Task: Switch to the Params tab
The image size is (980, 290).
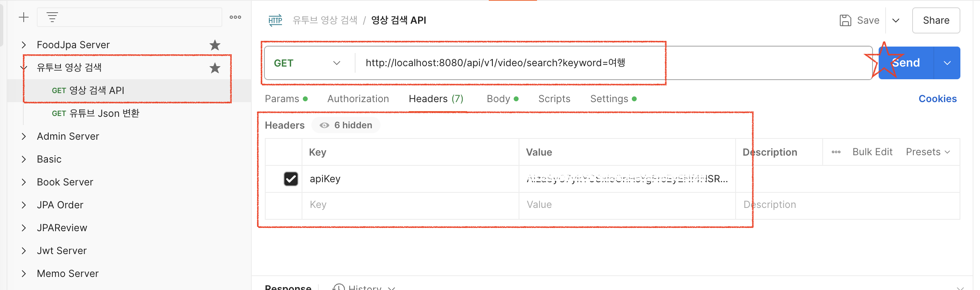Action: pyautogui.click(x=286, y=99)
